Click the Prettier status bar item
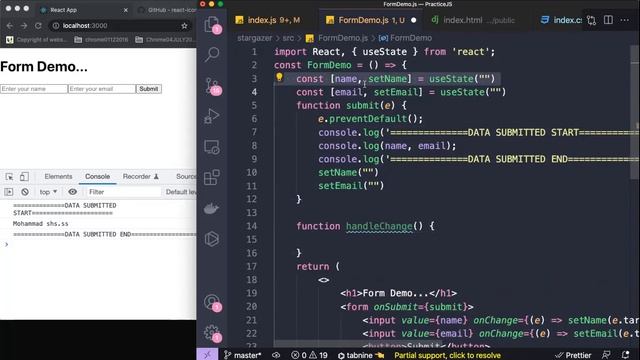This screenshot has height=360, width=640. [x=573, y=355]
